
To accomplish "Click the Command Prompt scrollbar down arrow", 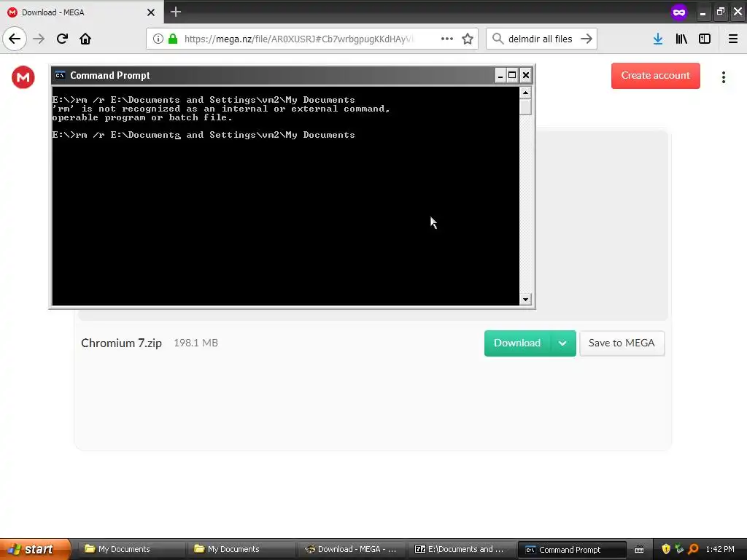I will click(525, 300).
